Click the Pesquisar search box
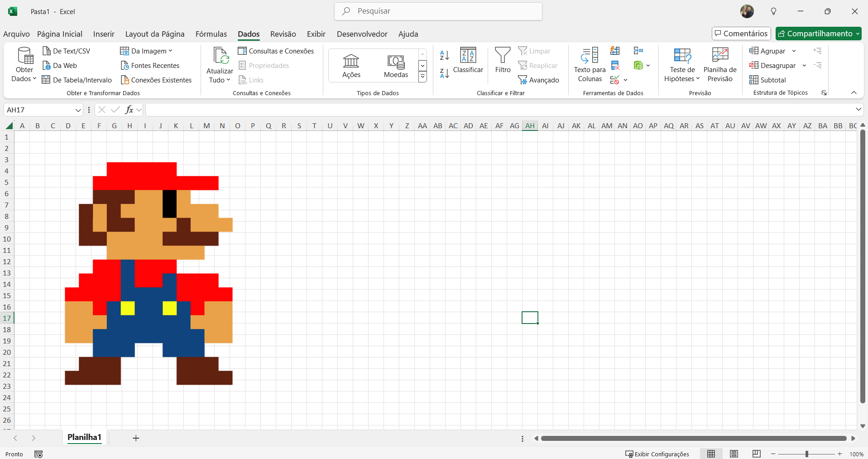 pyautogui.click(x=438, y=11)
